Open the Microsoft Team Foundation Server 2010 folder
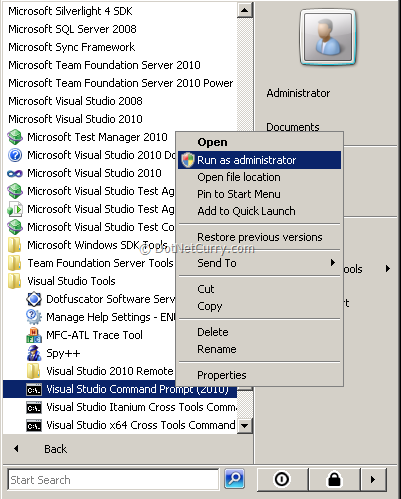The image size is (401, 499). point(104,65)
